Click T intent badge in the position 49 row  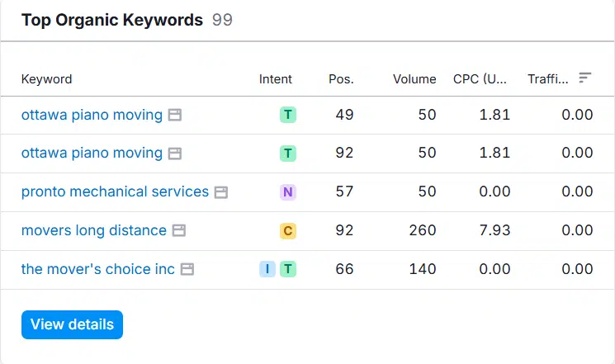287,116
